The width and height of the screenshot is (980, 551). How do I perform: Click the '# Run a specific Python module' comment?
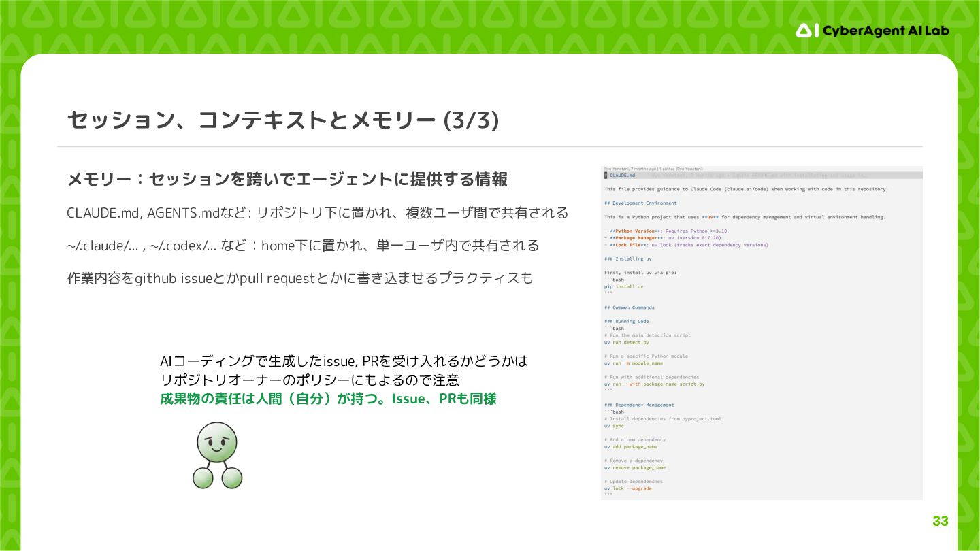point(646,356)
